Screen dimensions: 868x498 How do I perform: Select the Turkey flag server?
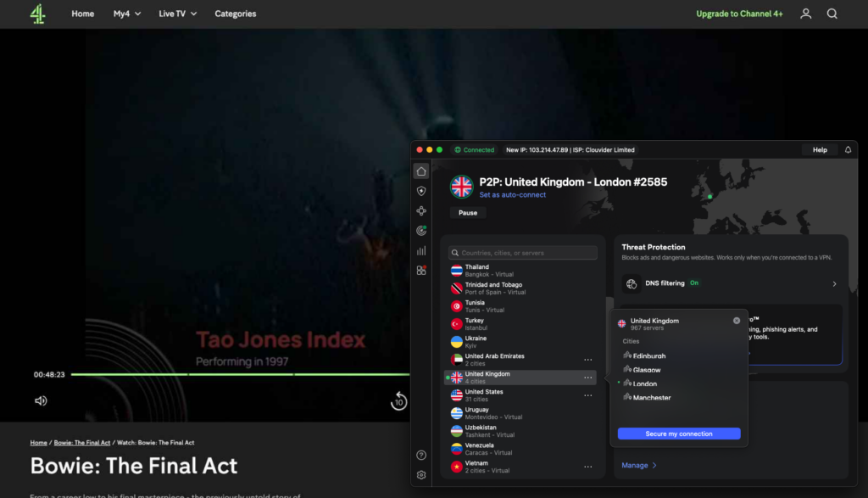pyautogui.click(x=456, y=324)
